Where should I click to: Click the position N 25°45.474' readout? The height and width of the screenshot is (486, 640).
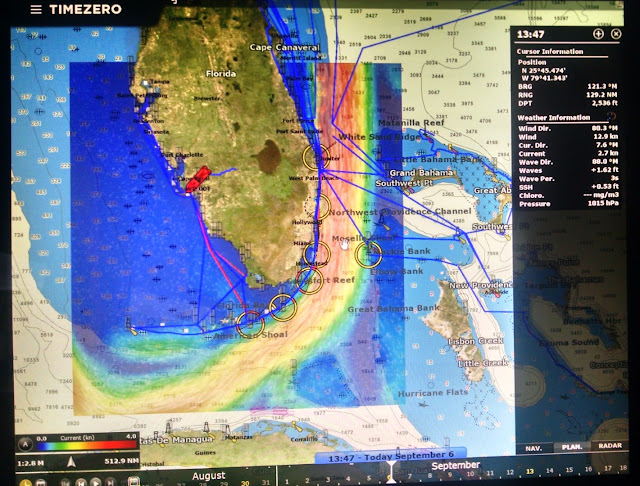(544, 70)
